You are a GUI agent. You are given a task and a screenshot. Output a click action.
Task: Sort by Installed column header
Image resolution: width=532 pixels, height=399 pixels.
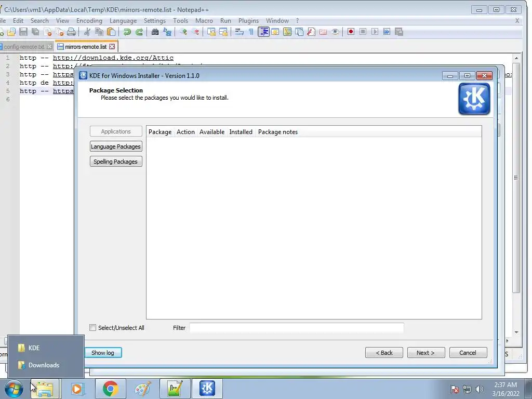241,132
